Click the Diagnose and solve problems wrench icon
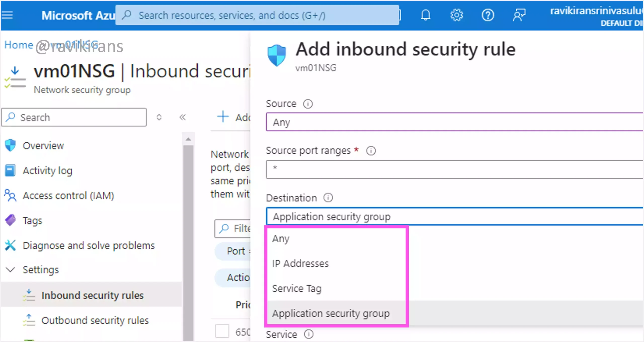 pos(10,245)
